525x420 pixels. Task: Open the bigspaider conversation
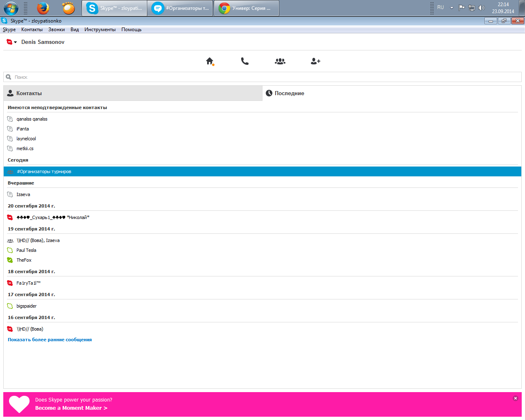click(x=262, y=306)
